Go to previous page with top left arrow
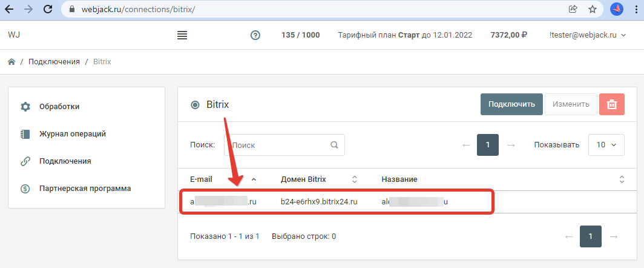This screenshot has height=268, width=644. [x=466, y=145]
